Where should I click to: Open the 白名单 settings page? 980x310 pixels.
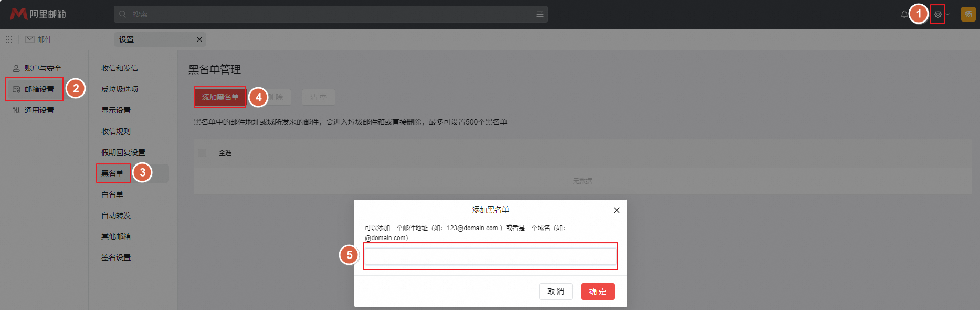(x=112, y=194)
